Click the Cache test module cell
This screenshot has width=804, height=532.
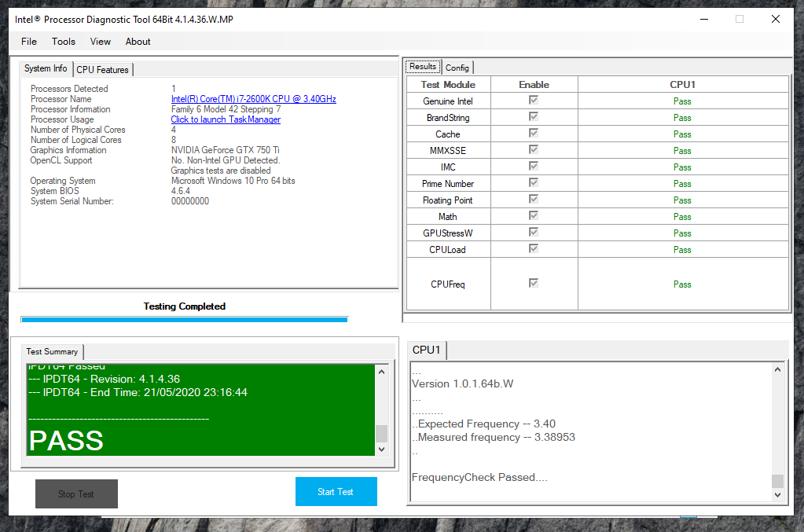point(448,134)
